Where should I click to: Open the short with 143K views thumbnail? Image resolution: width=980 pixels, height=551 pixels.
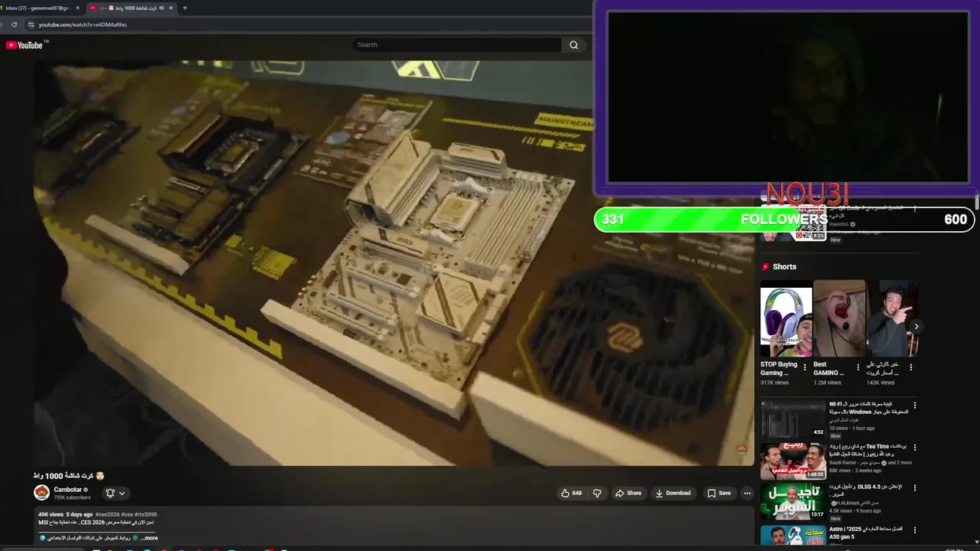893,318
